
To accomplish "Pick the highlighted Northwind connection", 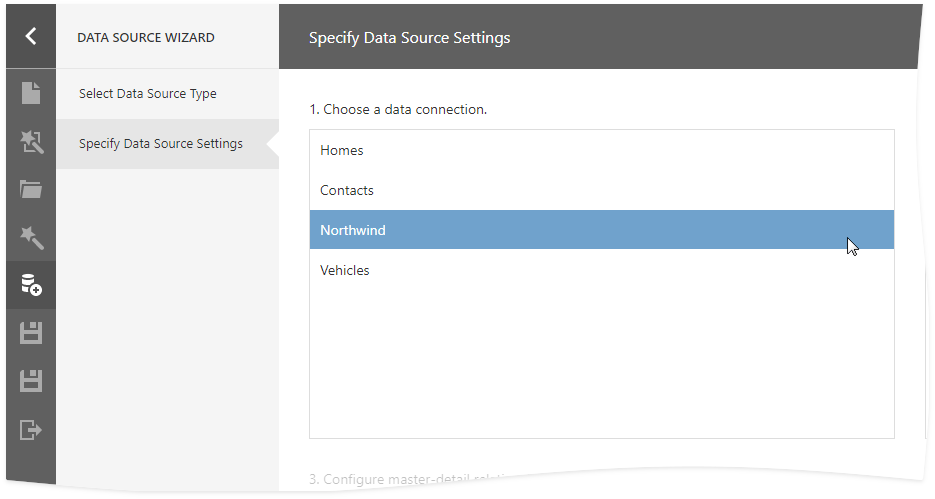I will coord(353,231).
